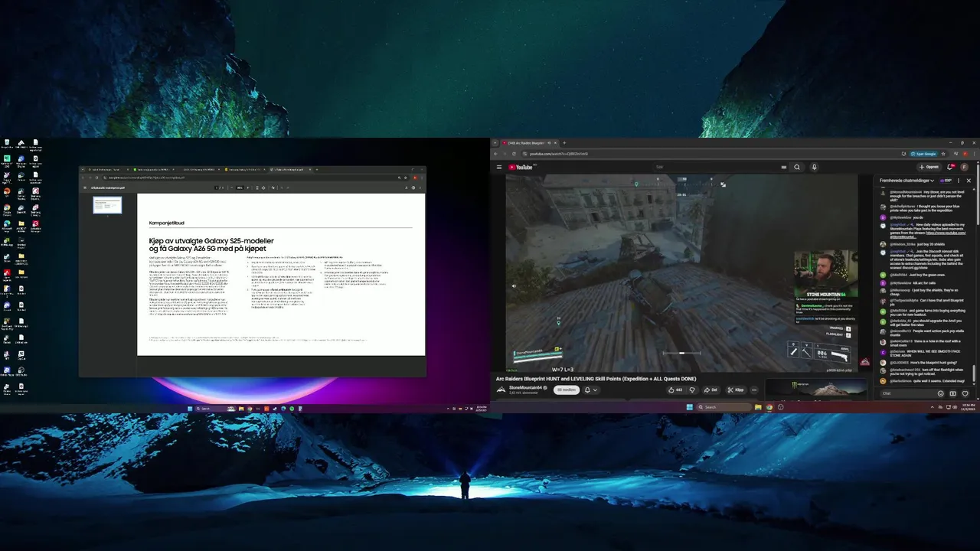Viewport: 980px width, 551px height.
Task: Select the page thumbnail in PDF sidebar
Action: point(107,205)
